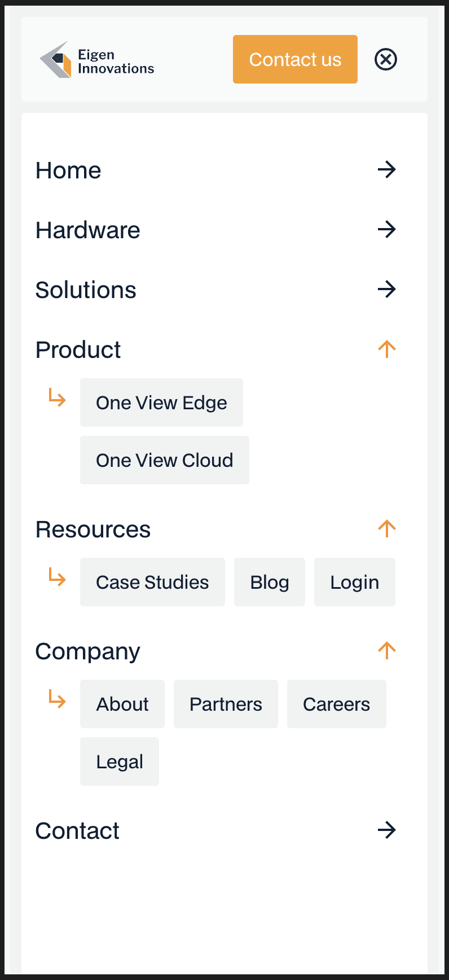This screenshot has width=449, height=980.
Task: Click the arrow icon next to Contact
Action: 386,830
